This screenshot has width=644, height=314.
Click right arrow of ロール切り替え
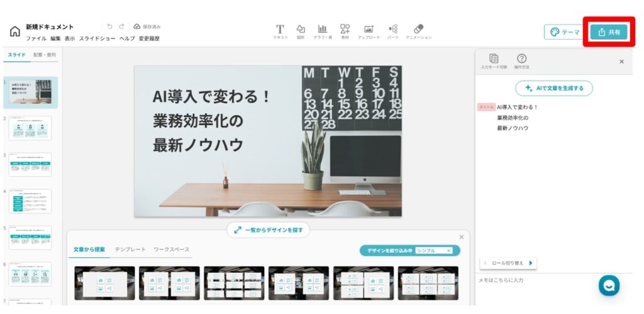click(531, 262)
